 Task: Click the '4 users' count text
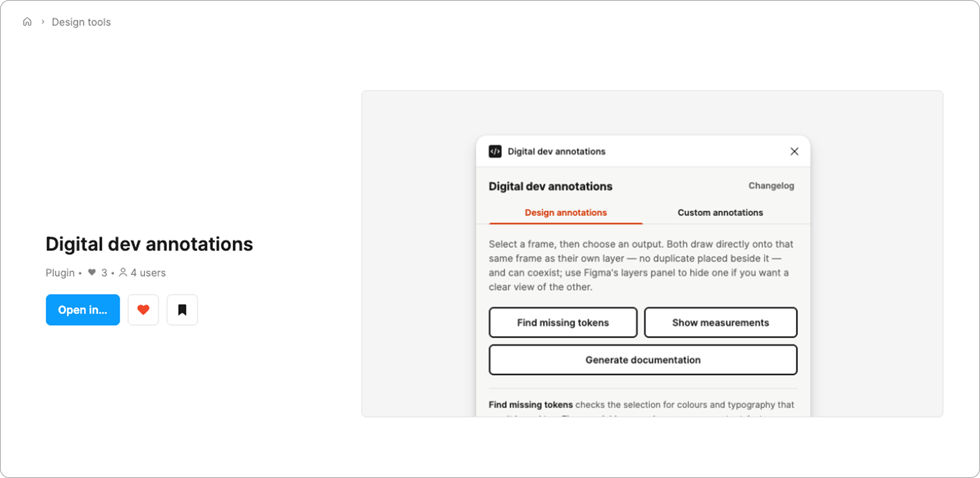pyautogui.click(x=148, y=273)
